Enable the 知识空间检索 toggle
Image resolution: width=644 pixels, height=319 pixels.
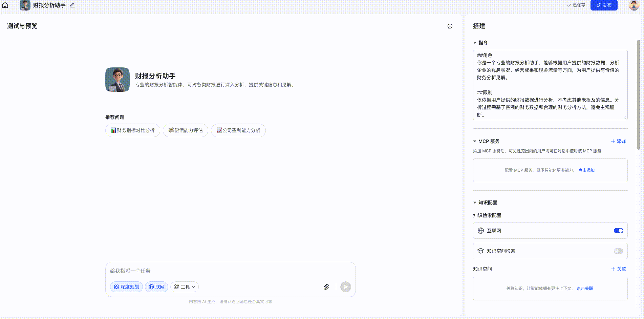(618, 251)
